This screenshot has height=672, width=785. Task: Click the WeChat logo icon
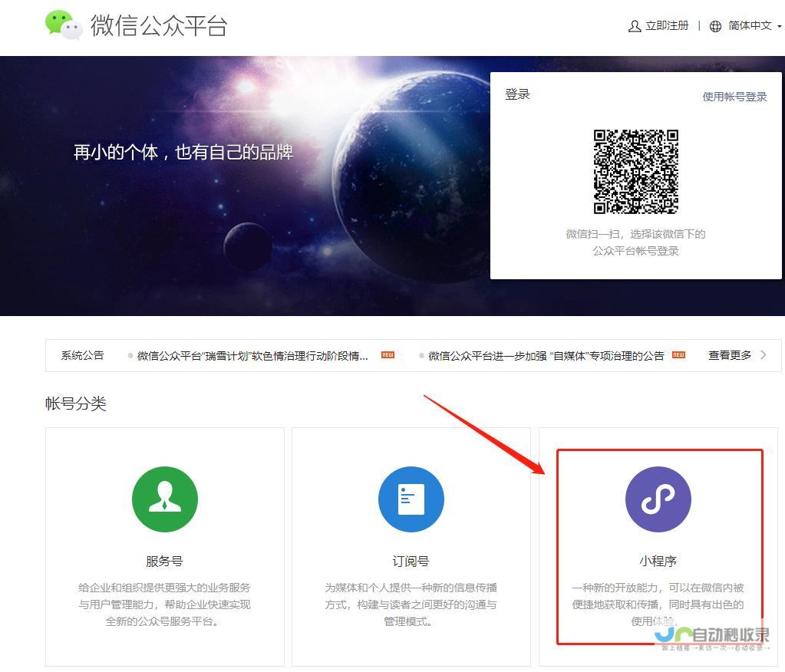[64, 24]
